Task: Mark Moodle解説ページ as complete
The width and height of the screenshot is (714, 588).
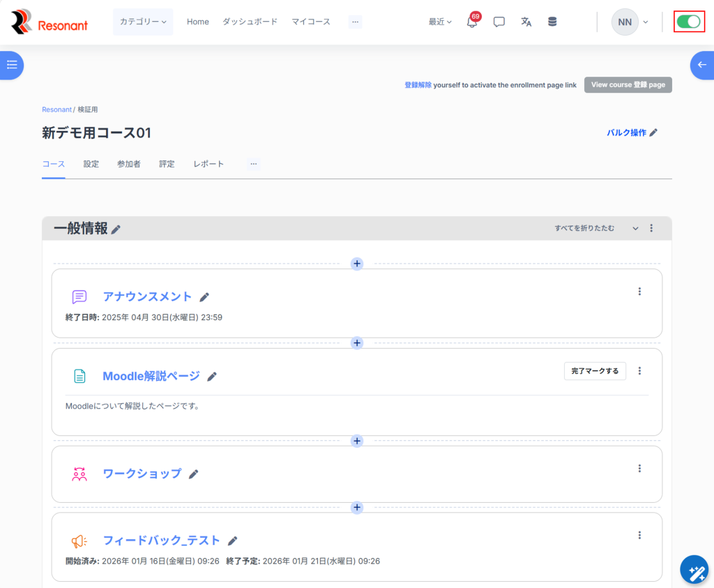Action: [x=595, y=371]
